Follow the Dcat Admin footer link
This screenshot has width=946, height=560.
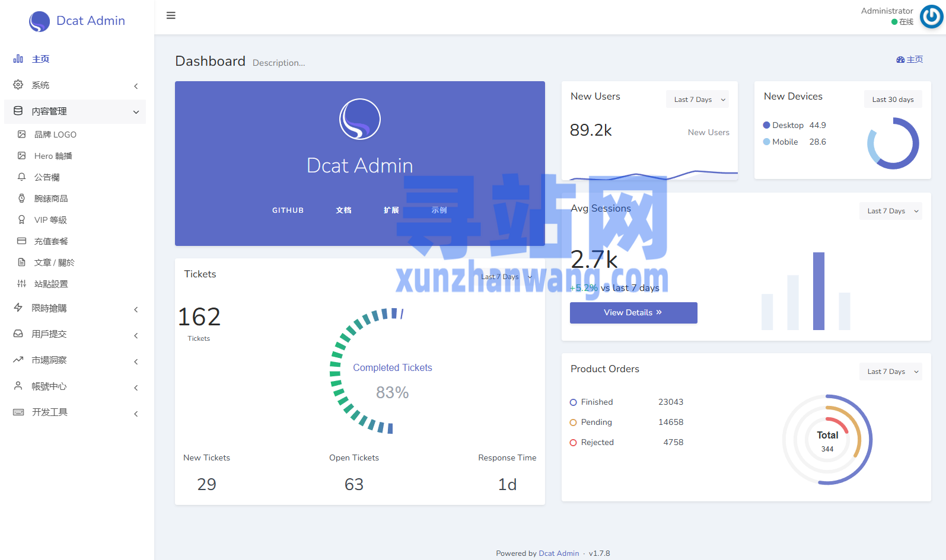click(x=559, y=553)
